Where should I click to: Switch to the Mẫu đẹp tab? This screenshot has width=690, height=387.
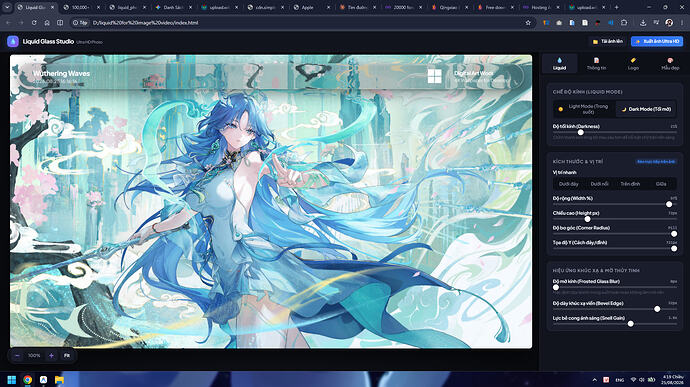click(x=670, y=64)
